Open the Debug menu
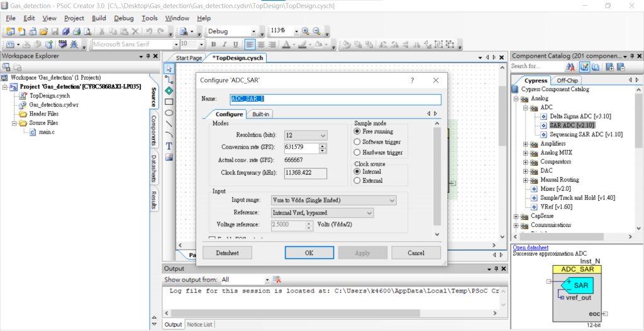Screen dimensions: 644x331 (x=124, y=18)
